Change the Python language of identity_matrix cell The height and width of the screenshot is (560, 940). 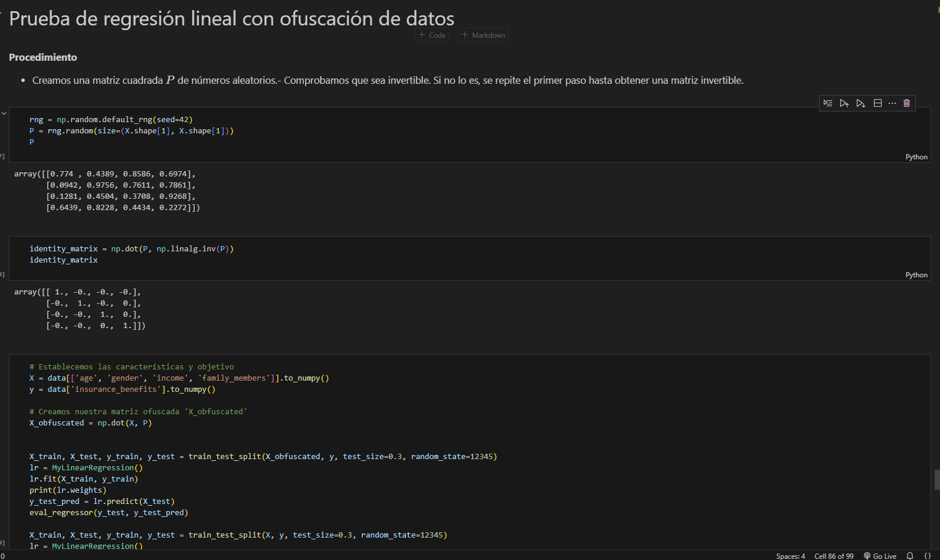[x=916, y=275]
